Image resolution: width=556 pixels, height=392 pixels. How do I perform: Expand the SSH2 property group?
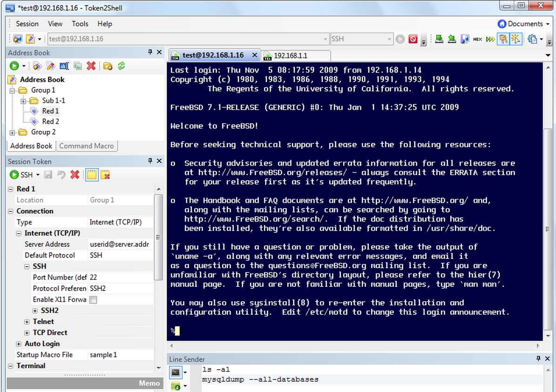35,311
